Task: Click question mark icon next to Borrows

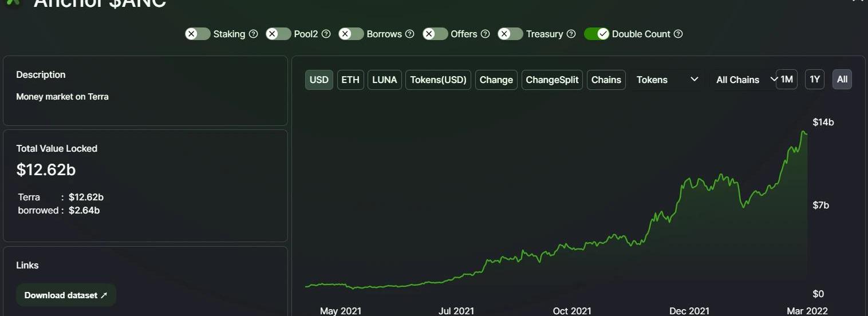Action: pos(410,34)
